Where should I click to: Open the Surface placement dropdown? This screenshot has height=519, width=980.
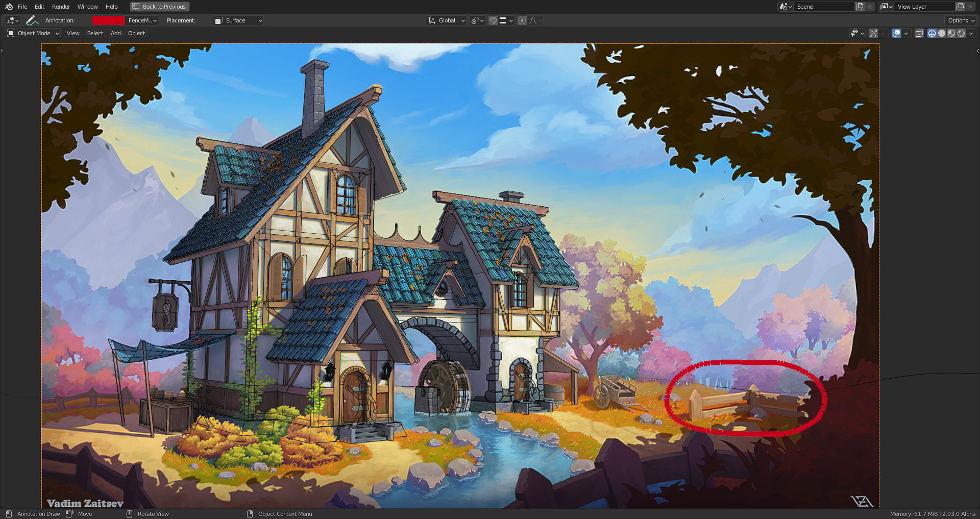[239, 20]
